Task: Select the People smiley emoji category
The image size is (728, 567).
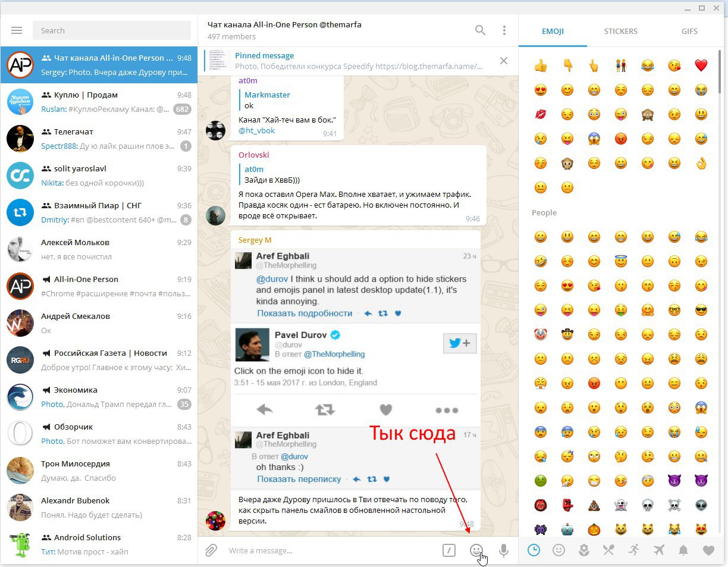Action: [558, 550]
